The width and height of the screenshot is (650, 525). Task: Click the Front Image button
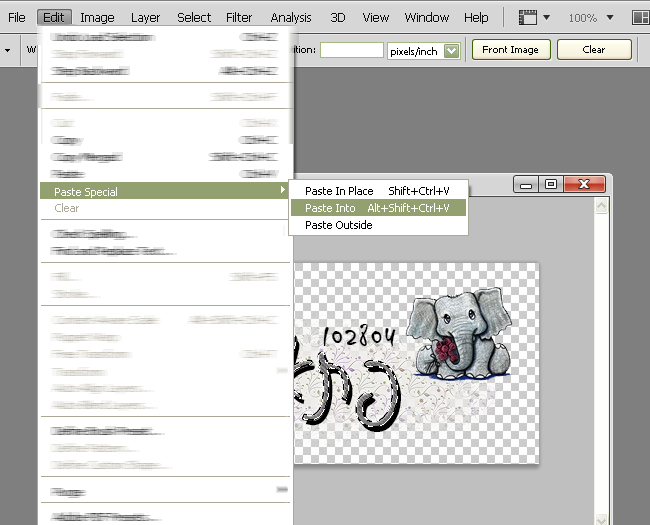[x=511, y=50]
